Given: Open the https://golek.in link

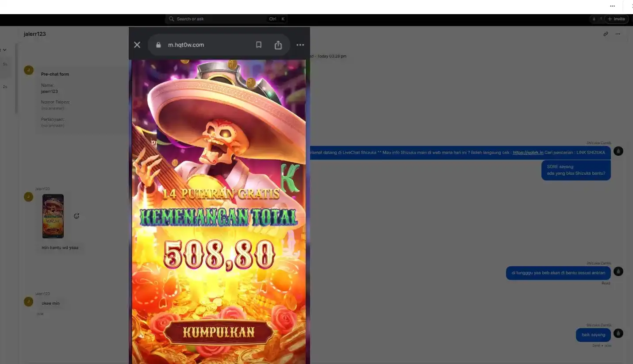Looking at the screenshot, I should coord(528,153).
